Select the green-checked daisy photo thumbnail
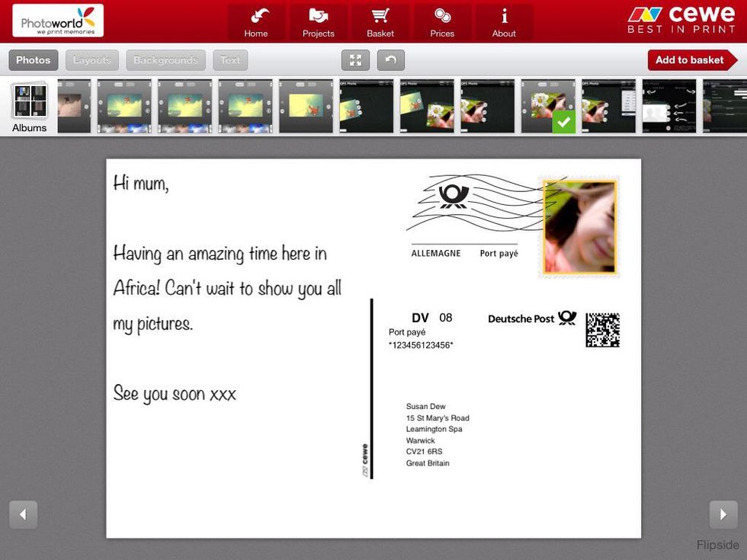Viewport: 747px width, 560px height. (548, 106)
